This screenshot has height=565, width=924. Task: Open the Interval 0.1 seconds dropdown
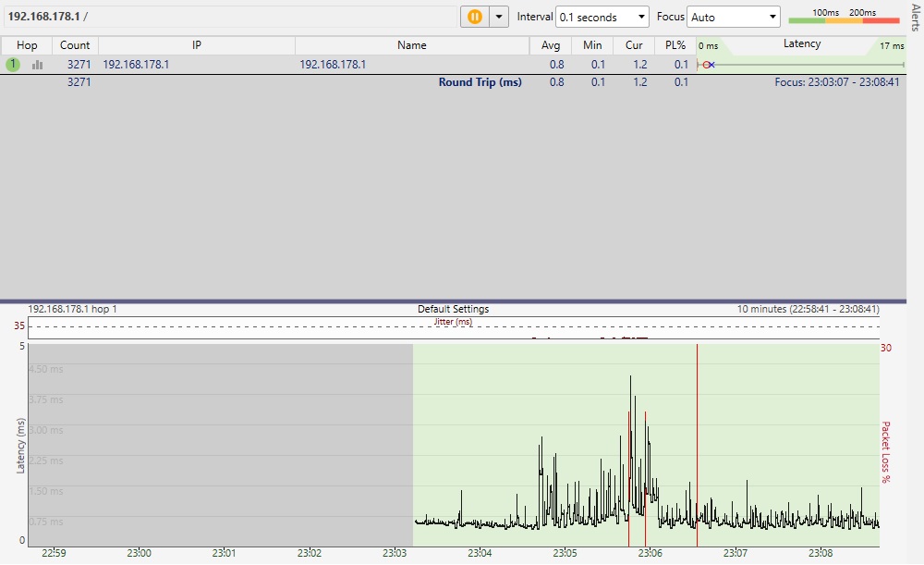602,17
